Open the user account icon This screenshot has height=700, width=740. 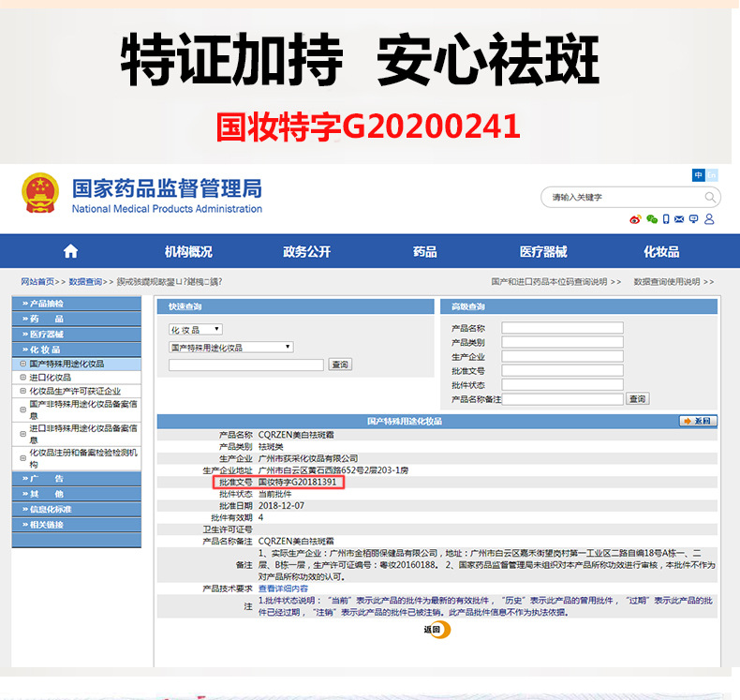tap(709, 219)
